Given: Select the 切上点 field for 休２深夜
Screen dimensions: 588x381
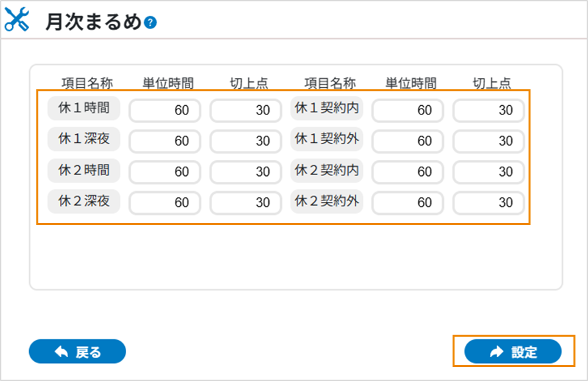Looking at the screenshot, I should pos(245,202).
